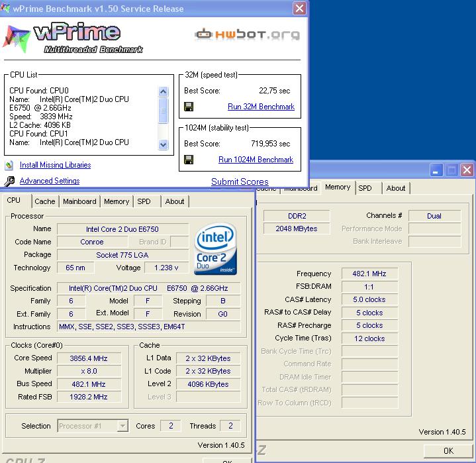Click the Rated FSB value '1928.2 MHz'

click(89, 397)
